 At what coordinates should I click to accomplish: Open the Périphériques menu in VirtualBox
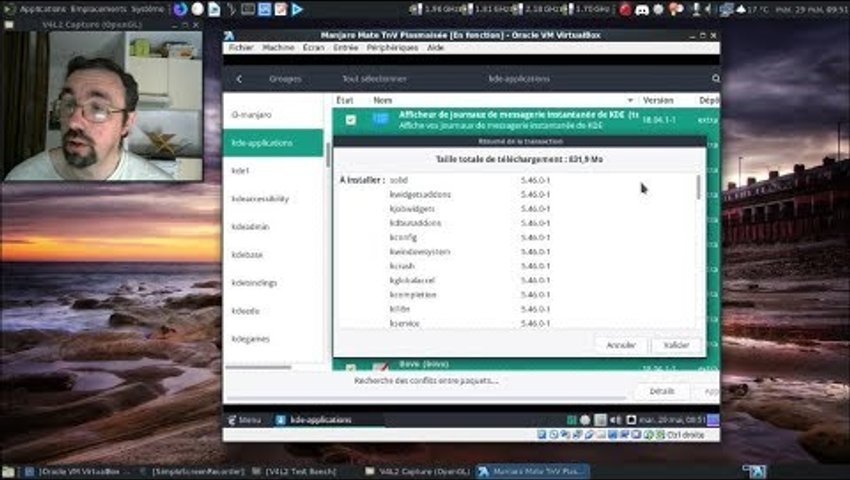392,48
